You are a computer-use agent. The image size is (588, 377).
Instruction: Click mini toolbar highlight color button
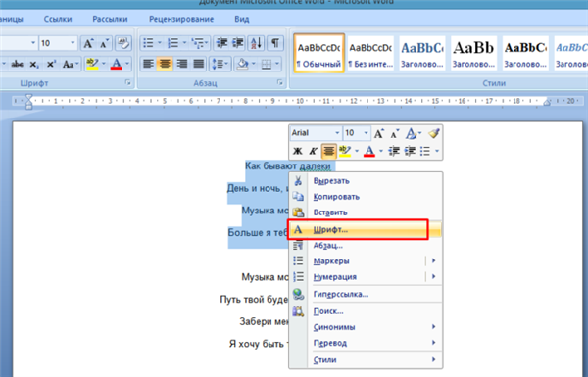point(345,151)
